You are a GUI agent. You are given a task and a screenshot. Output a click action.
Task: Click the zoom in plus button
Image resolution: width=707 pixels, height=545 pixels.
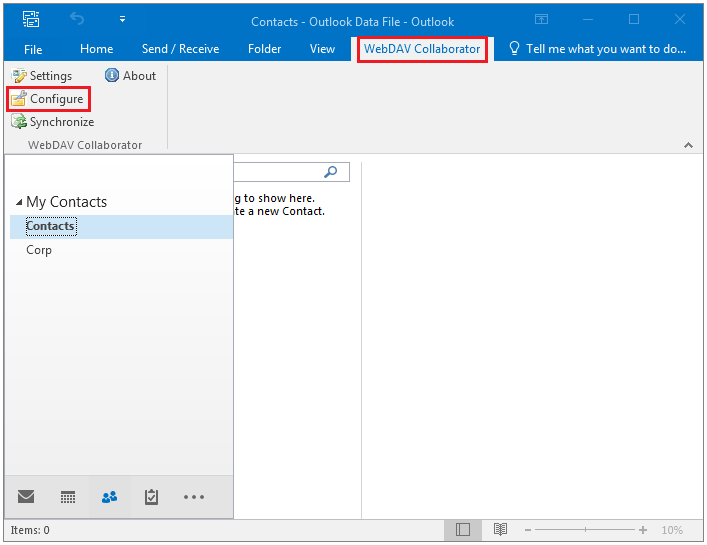(x=643, y=530)
